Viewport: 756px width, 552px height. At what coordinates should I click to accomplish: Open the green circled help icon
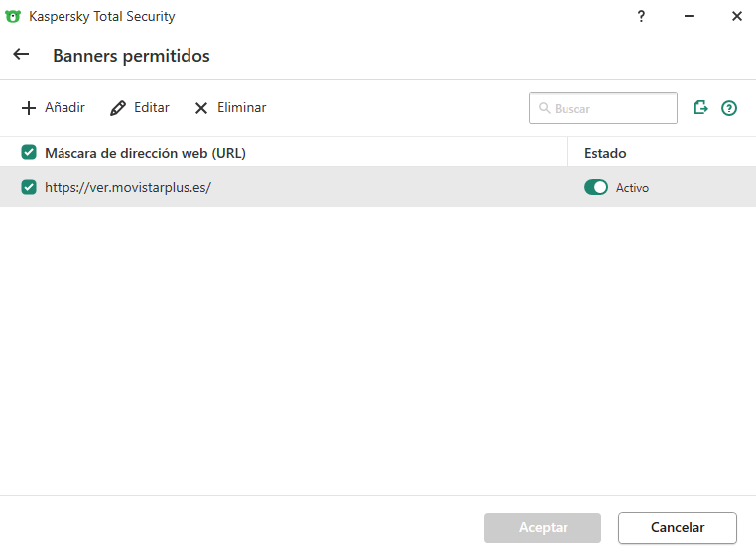729,108
